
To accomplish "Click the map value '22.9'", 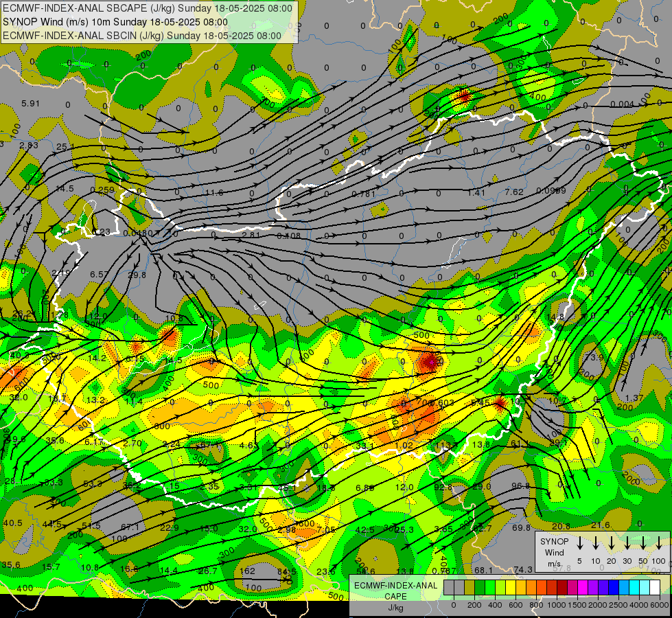I will 170,527.
